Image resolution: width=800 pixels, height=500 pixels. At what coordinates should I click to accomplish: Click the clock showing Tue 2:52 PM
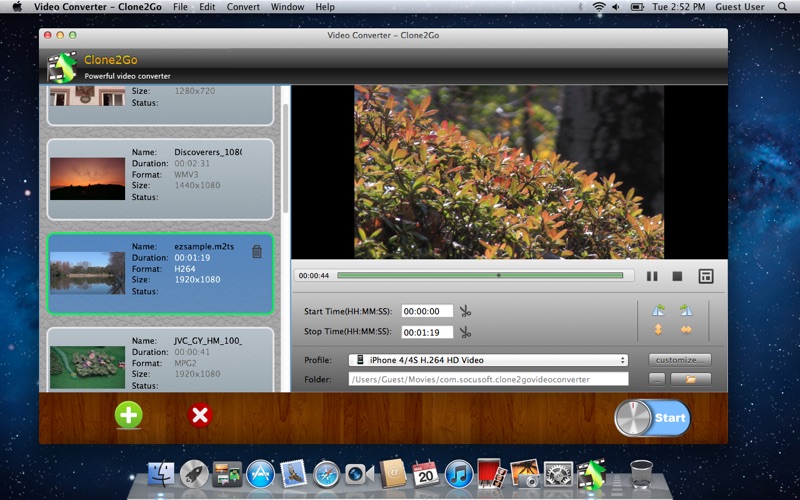pos(679,7)
